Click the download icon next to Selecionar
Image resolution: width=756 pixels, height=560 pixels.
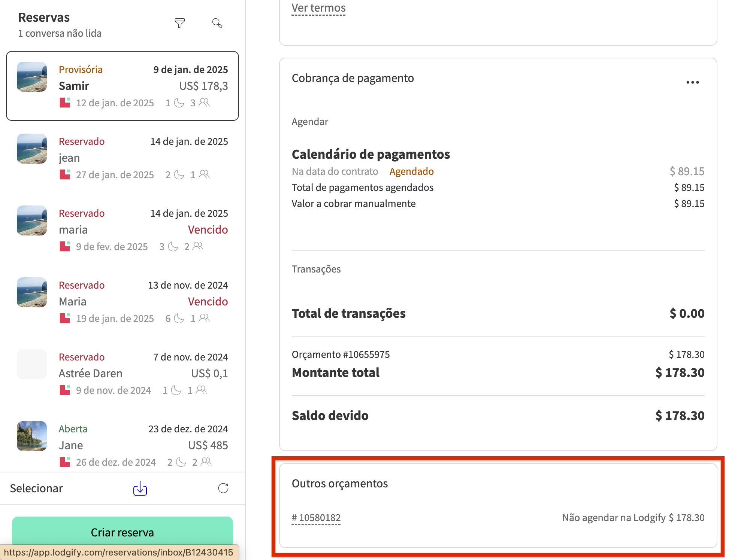click(139, 488)
